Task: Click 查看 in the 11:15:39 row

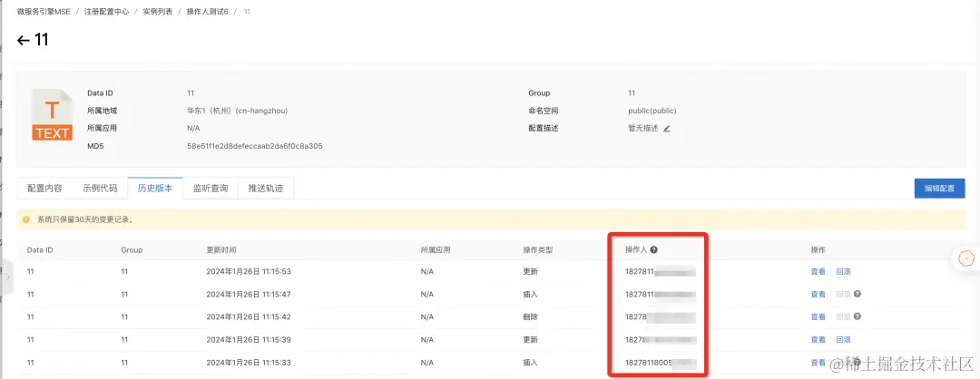Action: point(818,340)
